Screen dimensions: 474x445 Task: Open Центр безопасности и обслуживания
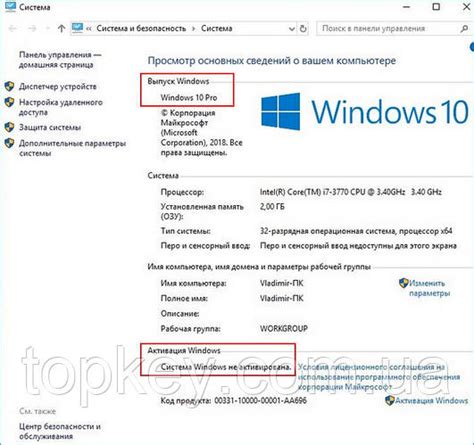pos(60,431)
